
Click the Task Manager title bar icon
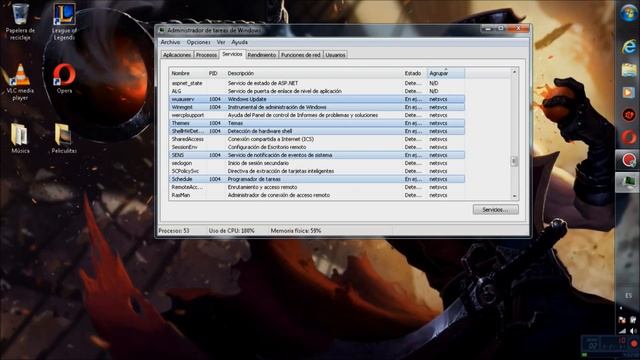[162, 30]
